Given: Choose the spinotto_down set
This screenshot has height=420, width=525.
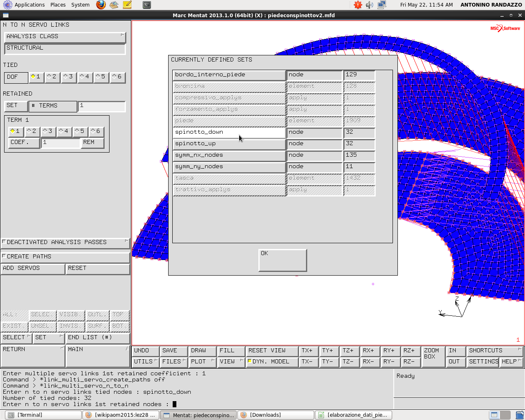Looking at the screenshot, I should pyautogui.click(x=229, y=132).
